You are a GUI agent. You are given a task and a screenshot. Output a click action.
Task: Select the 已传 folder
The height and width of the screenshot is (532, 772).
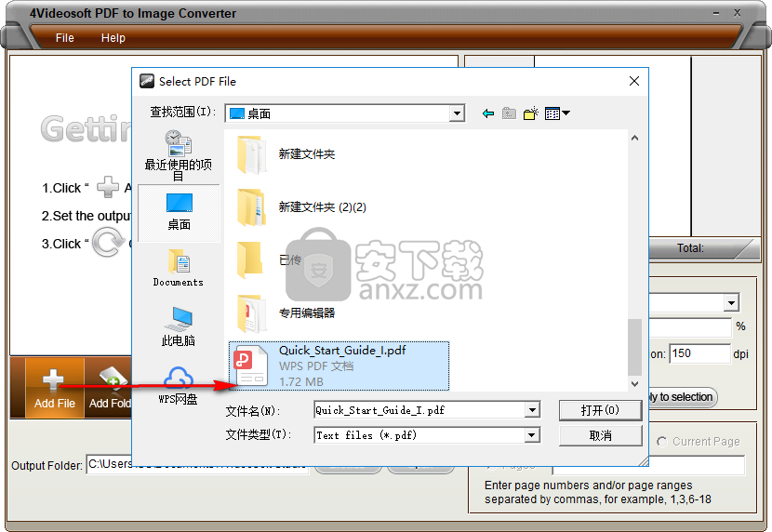click(x=269, y=259)
